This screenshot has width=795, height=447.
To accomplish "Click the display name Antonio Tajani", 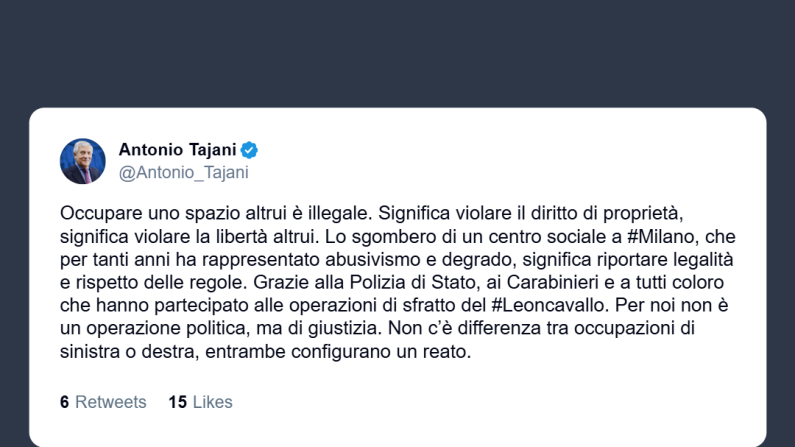I will pos(177,150).
